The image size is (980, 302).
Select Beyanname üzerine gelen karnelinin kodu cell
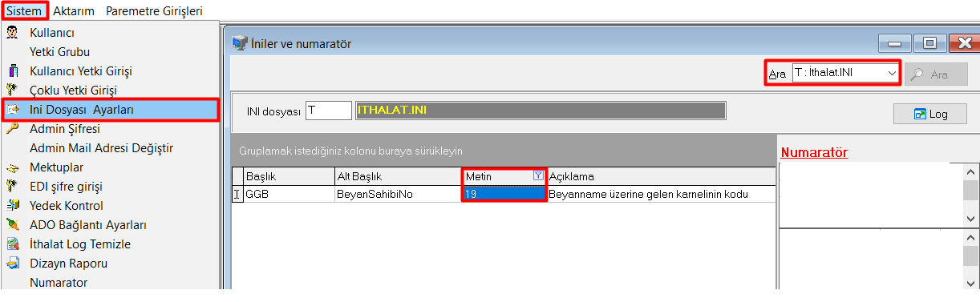point(661,193)
